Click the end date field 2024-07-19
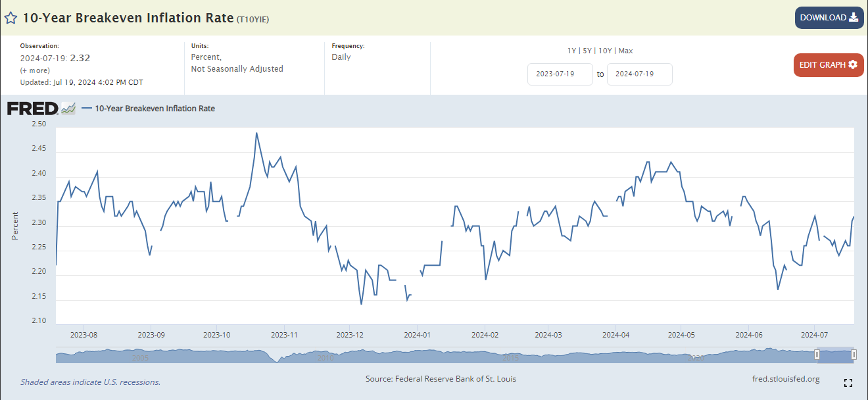Viewport: 868px width, 400px height. 639,74
